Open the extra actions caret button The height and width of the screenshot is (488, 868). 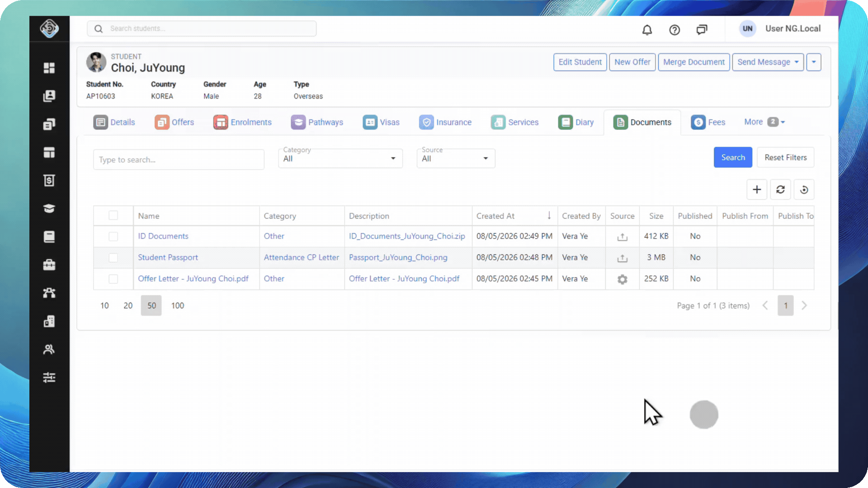(814, 62)
